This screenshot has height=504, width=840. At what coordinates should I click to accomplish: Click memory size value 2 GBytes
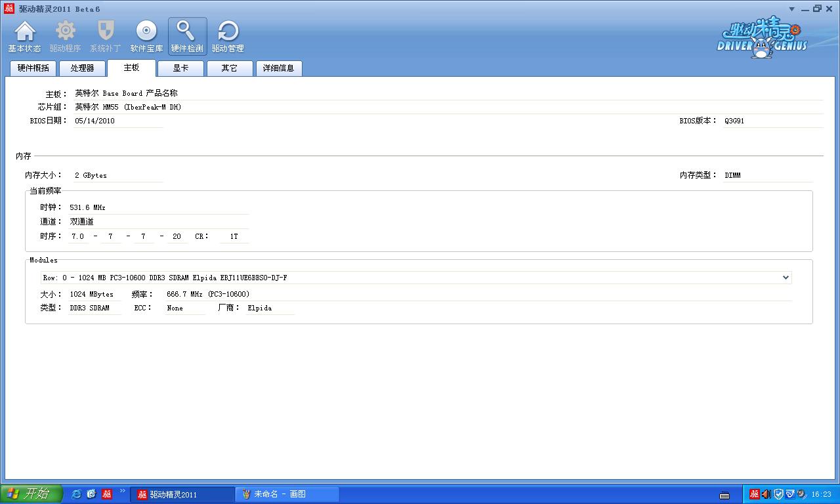click(91, 175)
